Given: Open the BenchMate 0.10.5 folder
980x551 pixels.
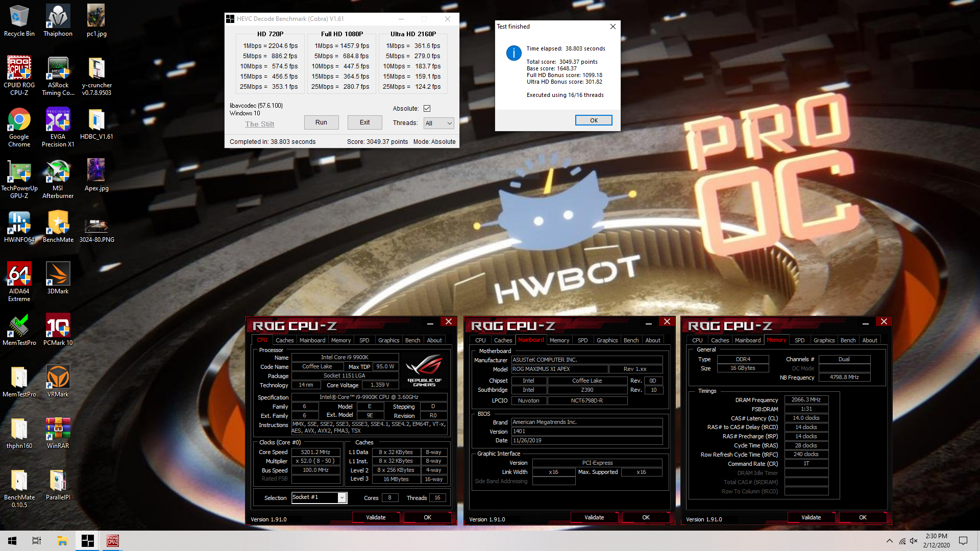Looking at the screenshot, I should 19,488.
